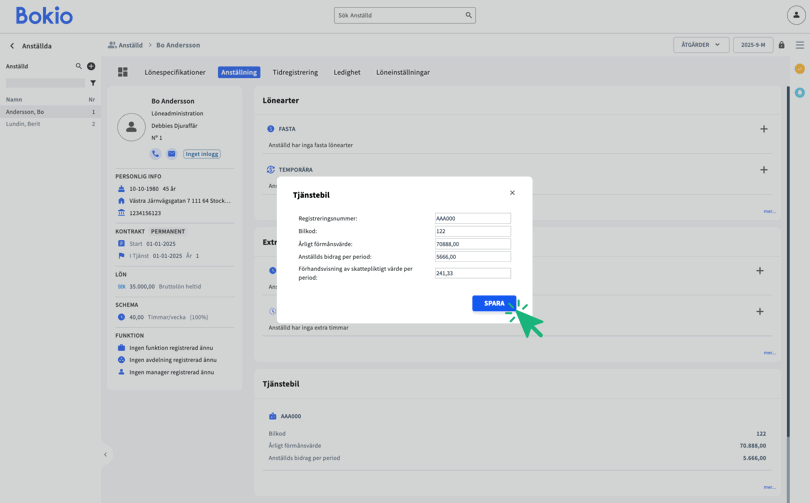This screenshot has height=503, width=810.
Task: Click the blue notification bell icon
Action: pyautogui.click(x=799, y=92)
